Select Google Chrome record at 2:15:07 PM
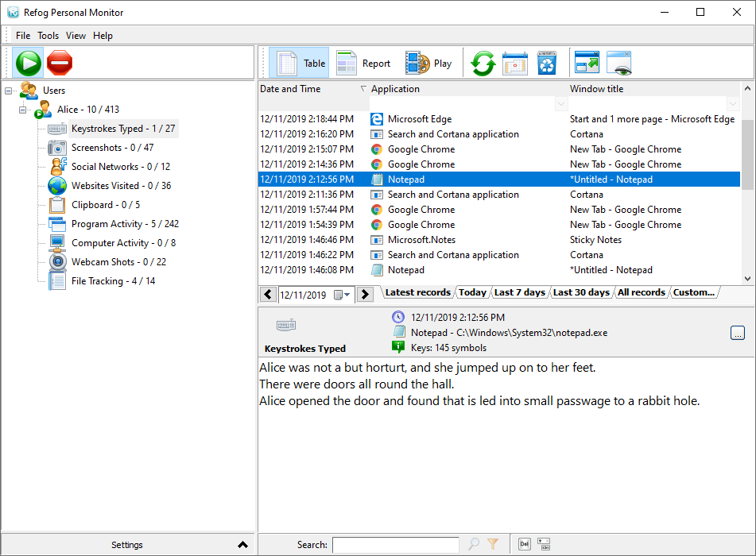Viewport: 756px width, 556px height. [x=499, y=149]
